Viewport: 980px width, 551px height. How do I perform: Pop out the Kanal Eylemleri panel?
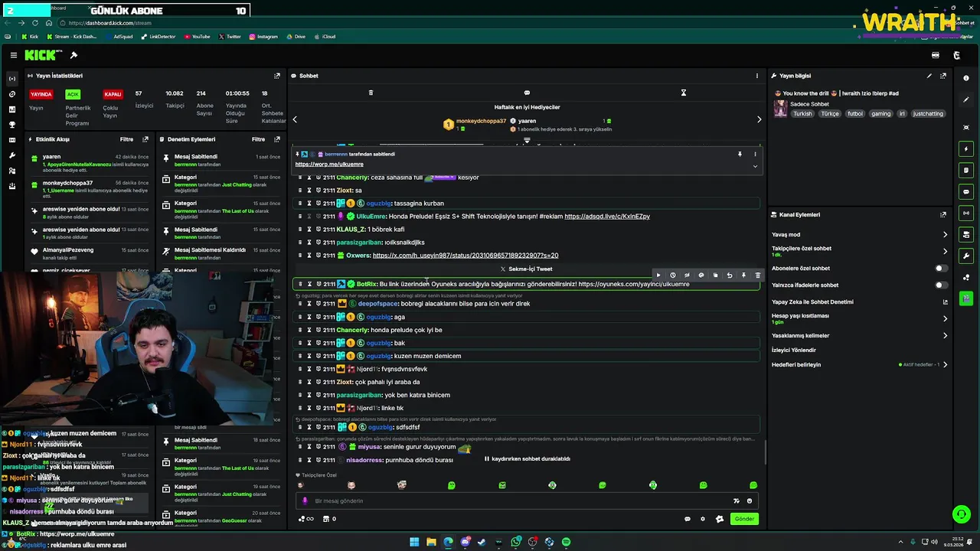pyautogui.click(x=943, y=215)
